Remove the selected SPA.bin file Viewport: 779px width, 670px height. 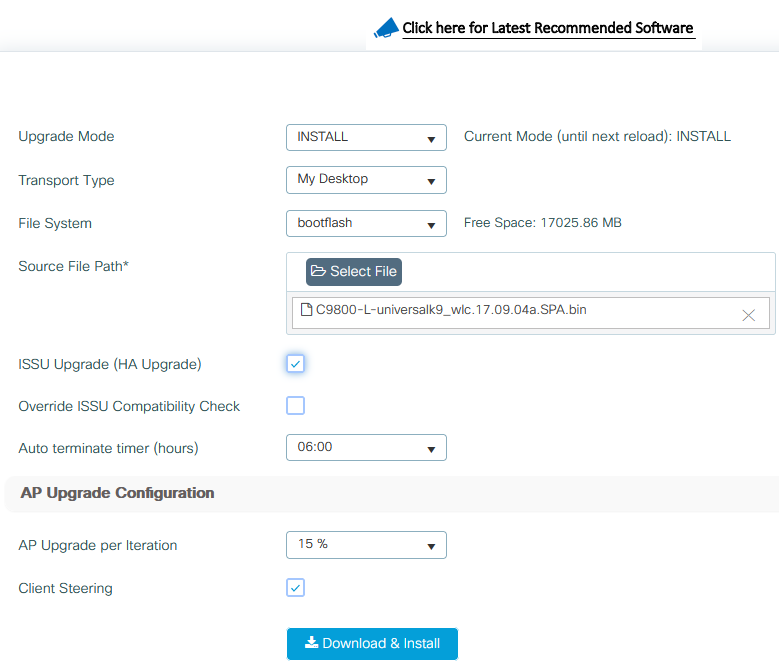click(x=748, y=315)
